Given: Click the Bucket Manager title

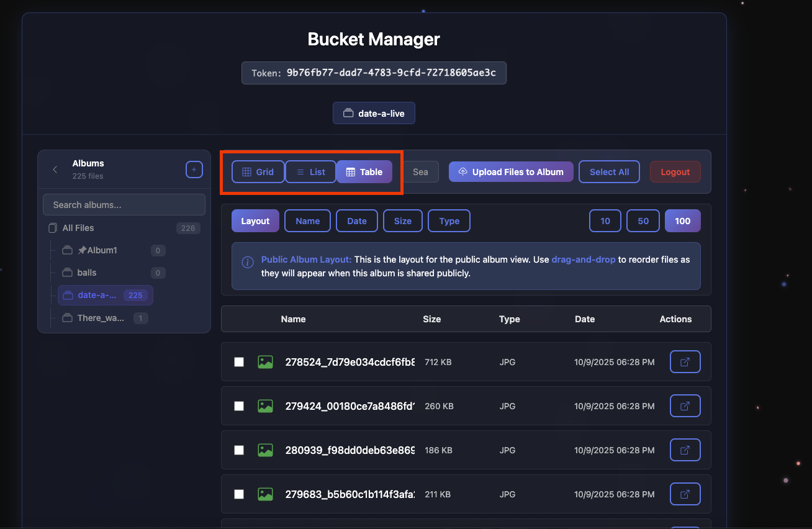Looking at the screenshot, I should (374, 39).
